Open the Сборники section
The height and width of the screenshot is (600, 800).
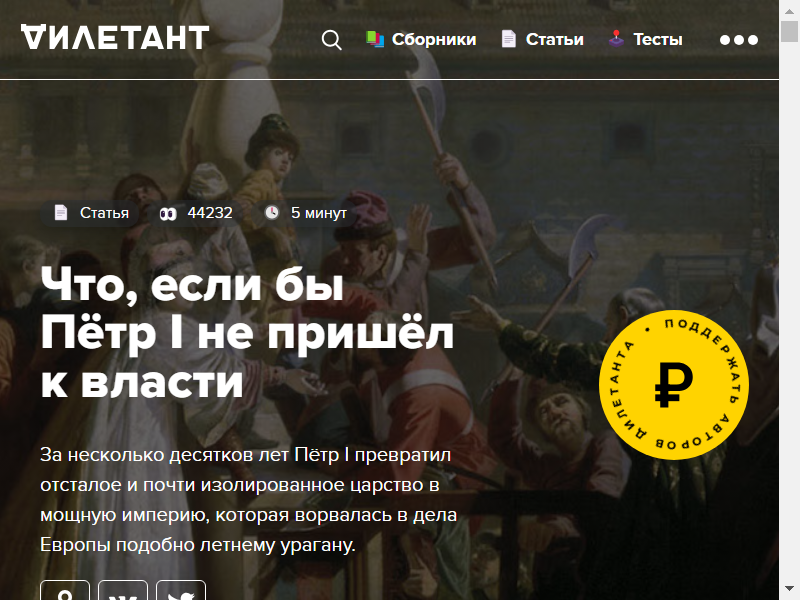[x=434, y=39]
